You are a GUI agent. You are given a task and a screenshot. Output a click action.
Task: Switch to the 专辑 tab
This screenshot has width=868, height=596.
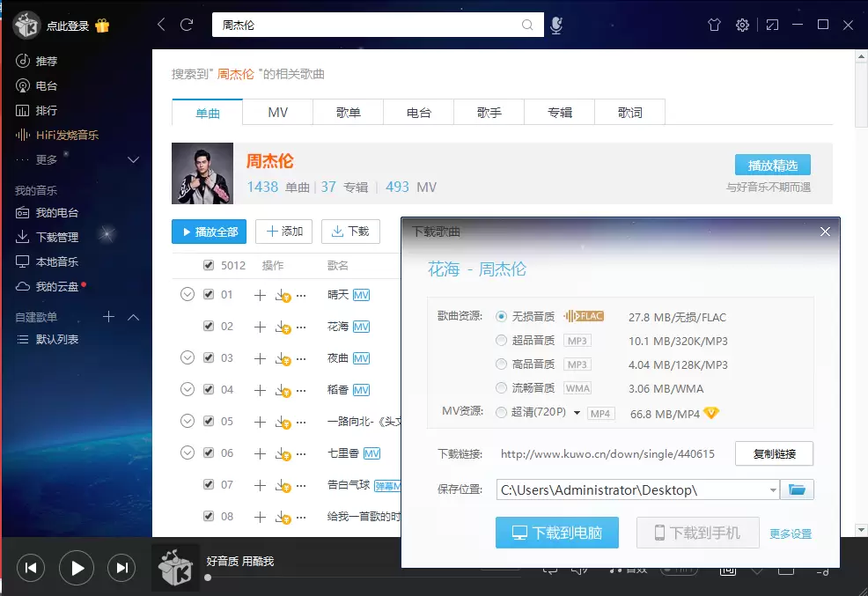tap(560, 113)
